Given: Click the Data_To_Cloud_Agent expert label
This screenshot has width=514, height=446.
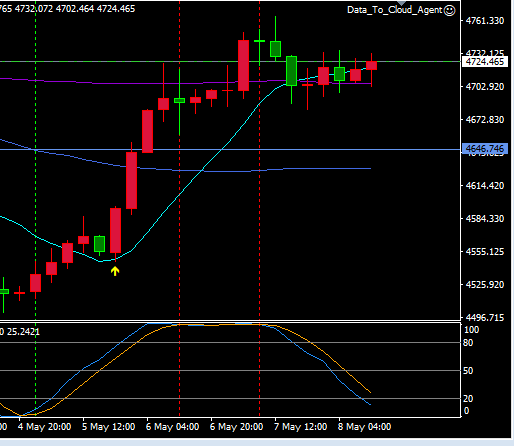Looking at the screenshot, I should coord(395,10).
